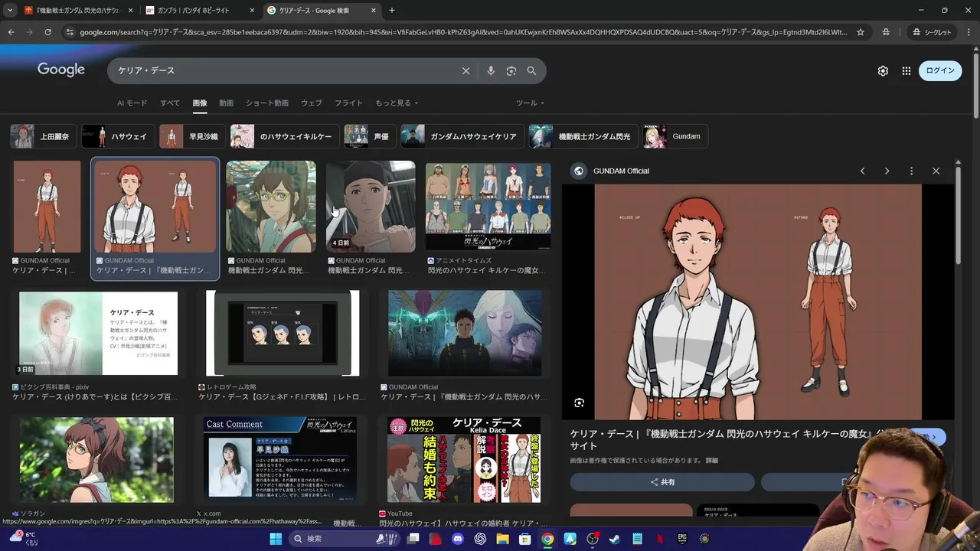Open ChatGPT from the taskbar
980x551 pixels.
click(x=480, y=539)
